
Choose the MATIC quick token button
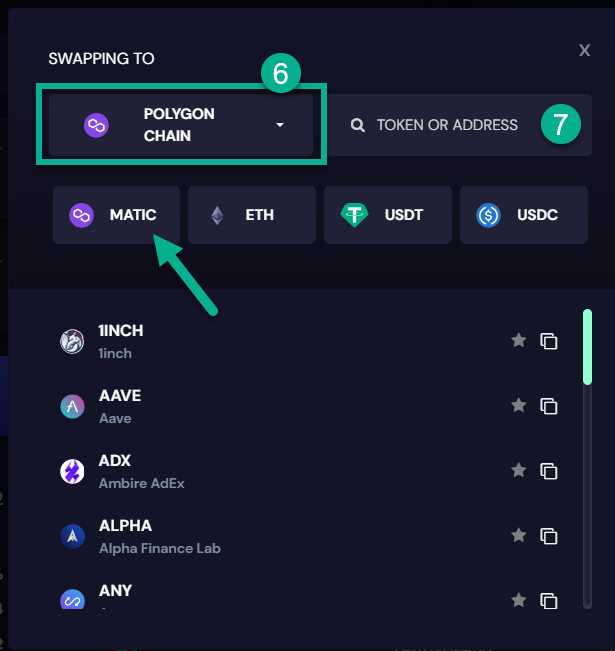coord(116,215)
